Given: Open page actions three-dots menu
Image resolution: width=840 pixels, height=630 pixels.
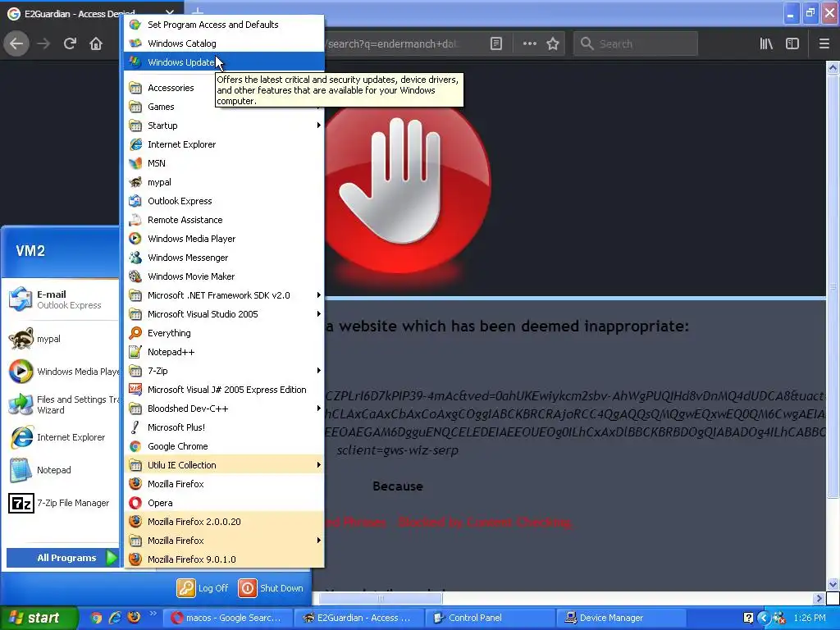Looking at the screenshot, I should [529, 43].
